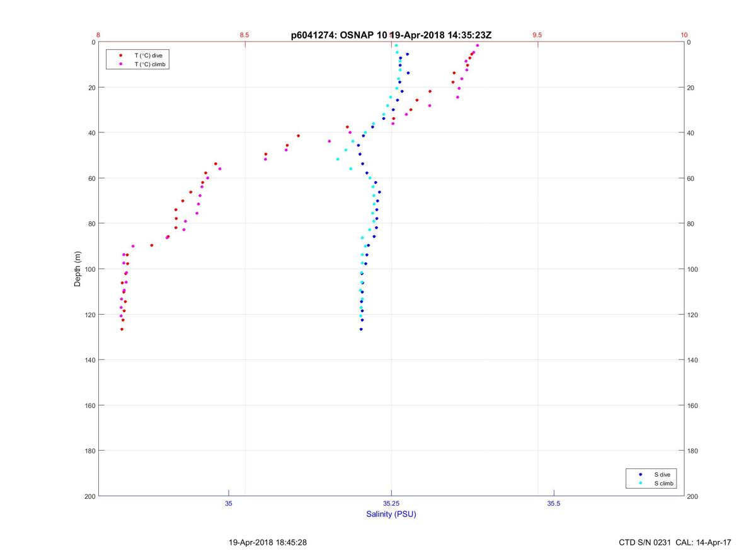Click the 140 tick on left depth axis
Image resolution: width=756 pixels, height=558 pixels.
pyautogui.click(x=89, y=360)
